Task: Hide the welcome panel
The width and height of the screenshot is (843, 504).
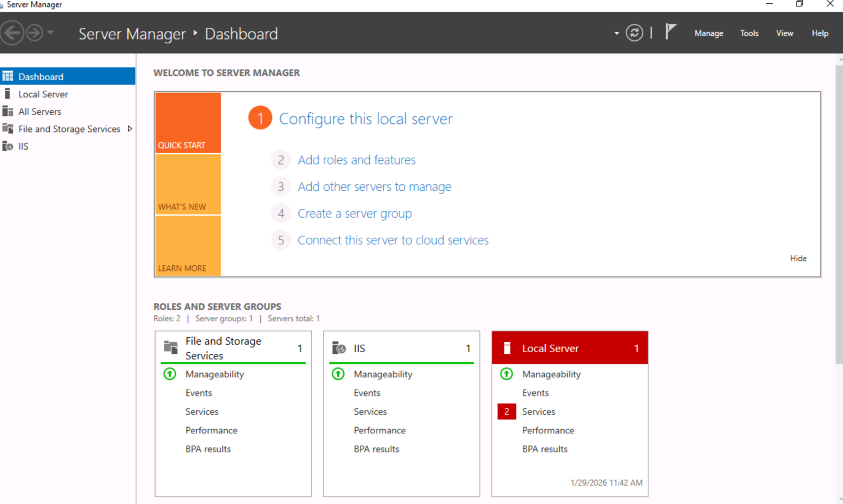Action: pos(798,258)
